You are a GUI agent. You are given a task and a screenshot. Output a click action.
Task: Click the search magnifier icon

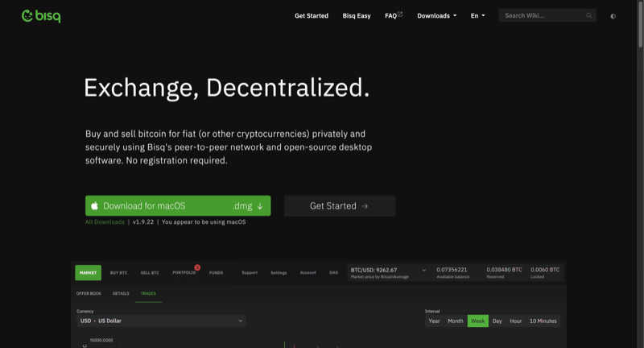pyautogui.click(x=589, y=15)
